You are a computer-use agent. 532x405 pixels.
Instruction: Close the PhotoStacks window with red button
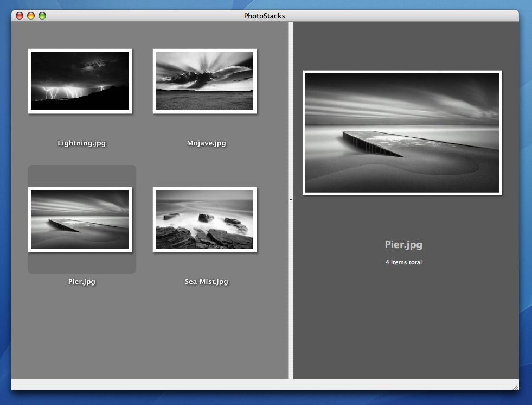point(20,16)
